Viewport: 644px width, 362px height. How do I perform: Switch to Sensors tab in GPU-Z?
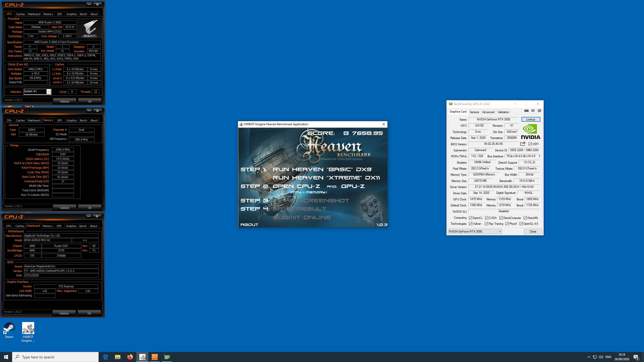(x=474, y=112)
